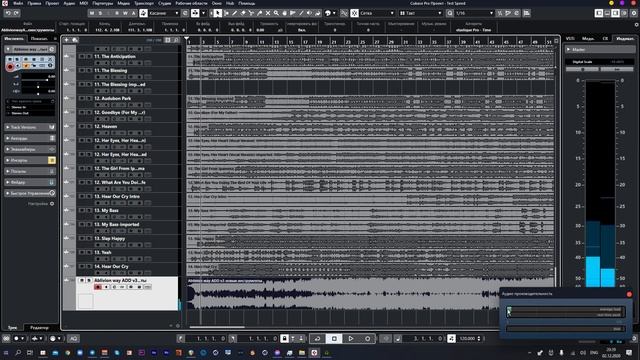Open the Transport menu

pos(144,3)
